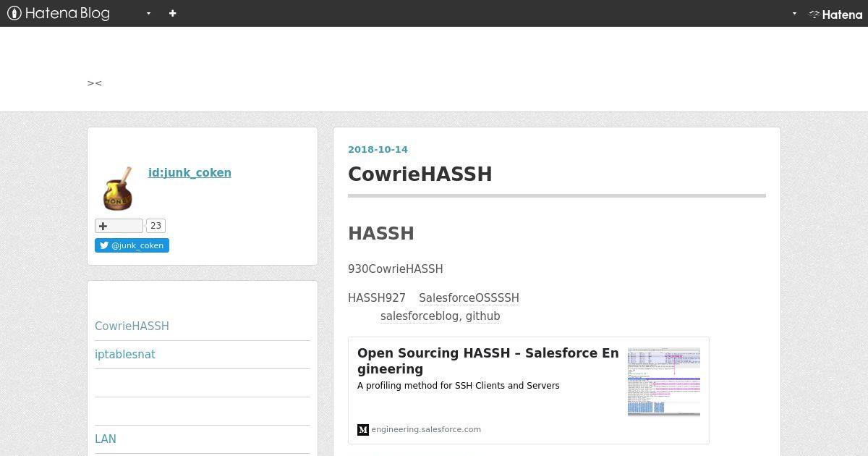Click the Medium icon in embed card
The width and height of the screenshot is (868, 456).
tap(363, 430)
